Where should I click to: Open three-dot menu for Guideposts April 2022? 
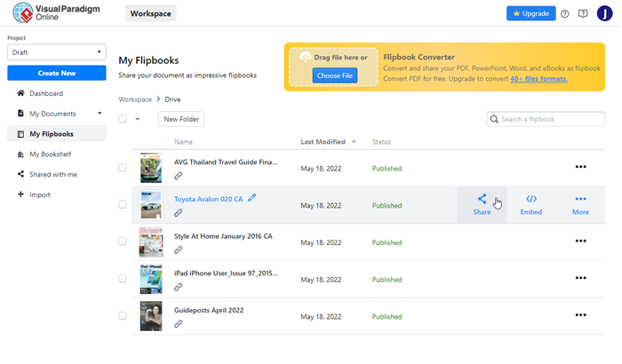click(581, 315)
